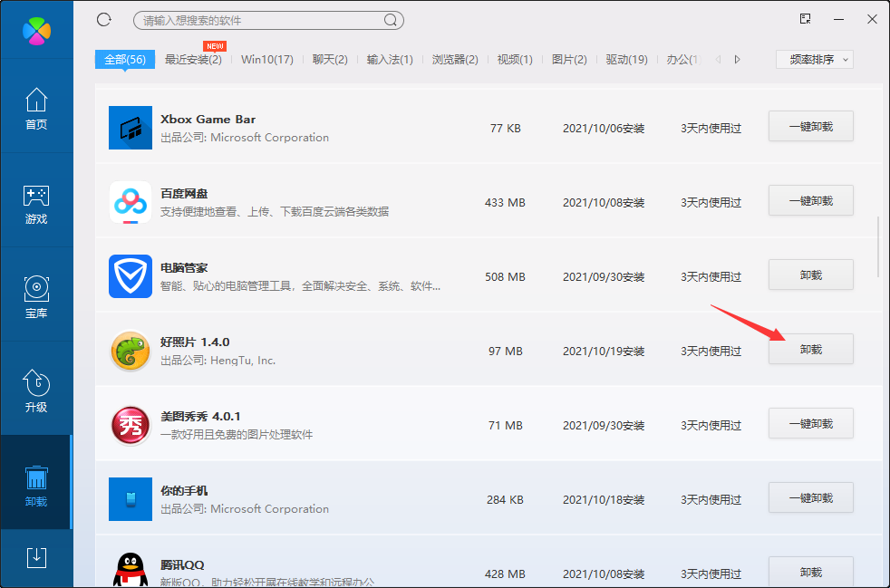
Task: Click the 美图秀秀 app icon
Action: [x=131, y=425]
